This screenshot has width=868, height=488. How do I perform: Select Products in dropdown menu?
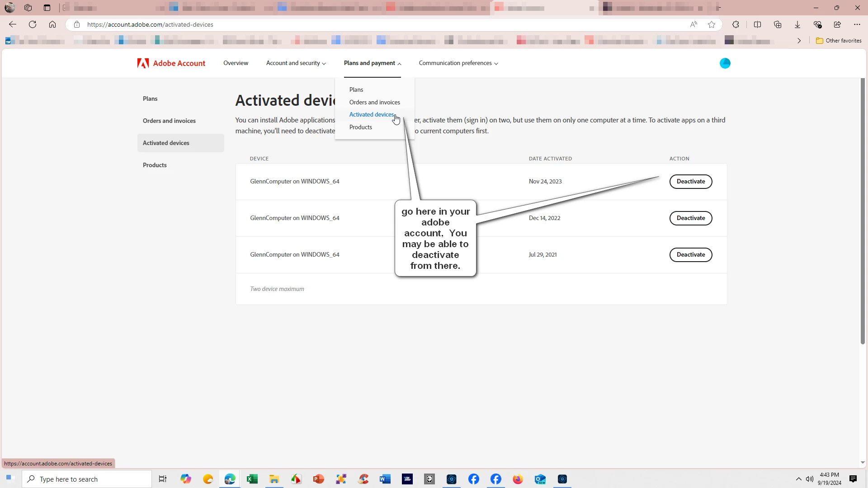(x=360, y=127)
